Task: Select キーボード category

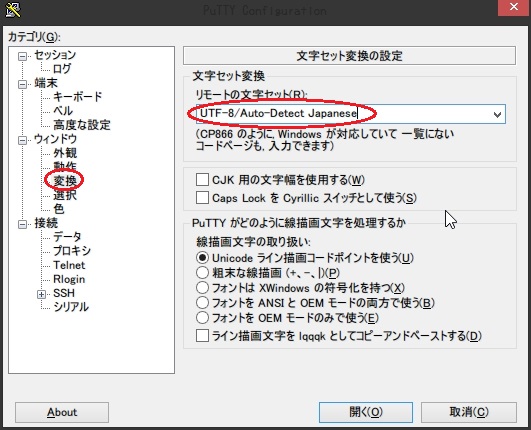Action: coord(77,97)
